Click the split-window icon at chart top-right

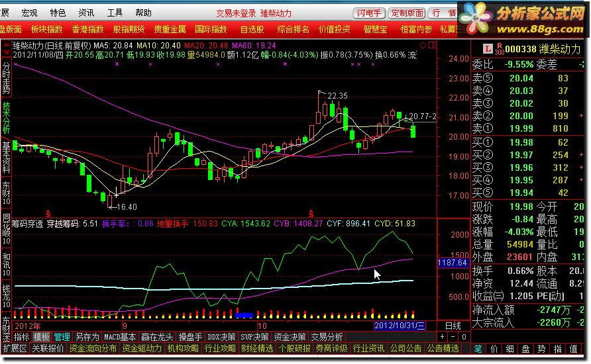click(x=432, y=46)
